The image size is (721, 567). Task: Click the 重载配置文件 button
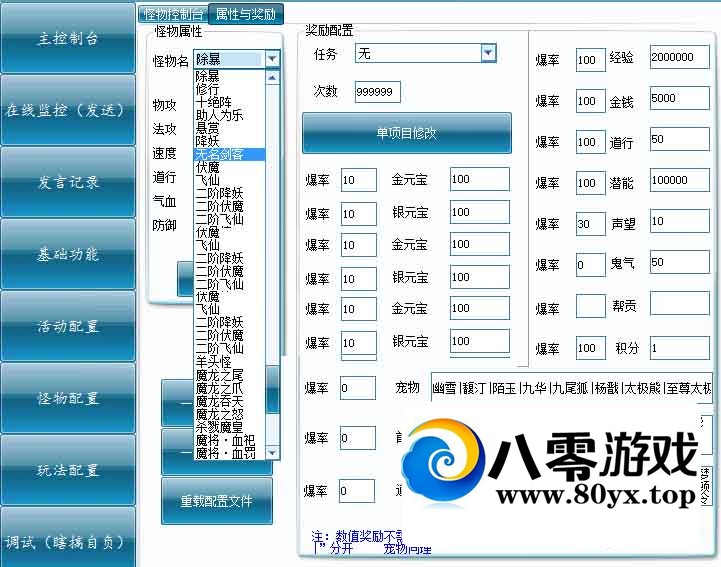[x=217, y=501]
